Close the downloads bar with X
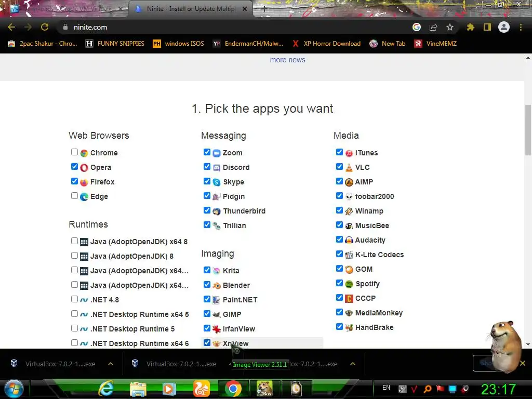The height and width of the screenshot is (399, 532). click(x=523, y=363)
